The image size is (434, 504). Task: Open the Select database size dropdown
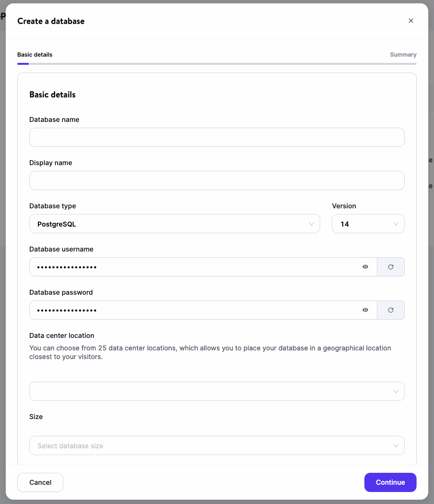217,445
